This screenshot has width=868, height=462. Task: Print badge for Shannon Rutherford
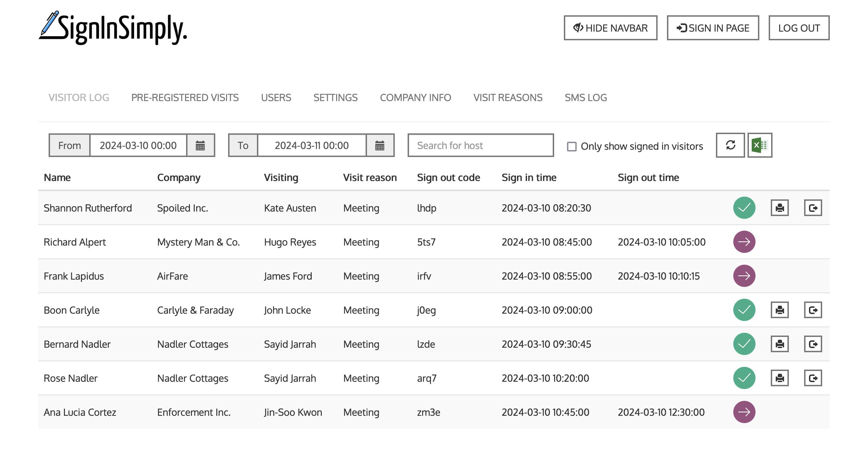point(779,208)
